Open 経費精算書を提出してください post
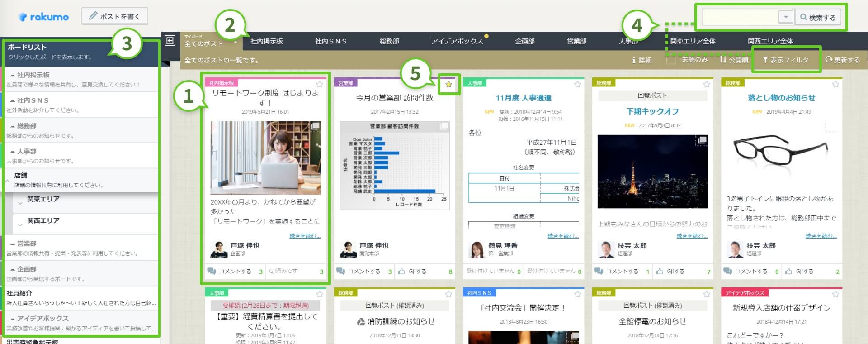 (266, 321)
